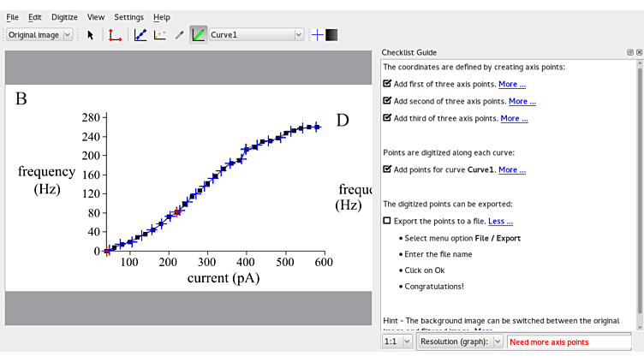Choose the Curve Point tool
Image resolution: width=644 pixels, height=362 pixels.
(x=140, y=35)
